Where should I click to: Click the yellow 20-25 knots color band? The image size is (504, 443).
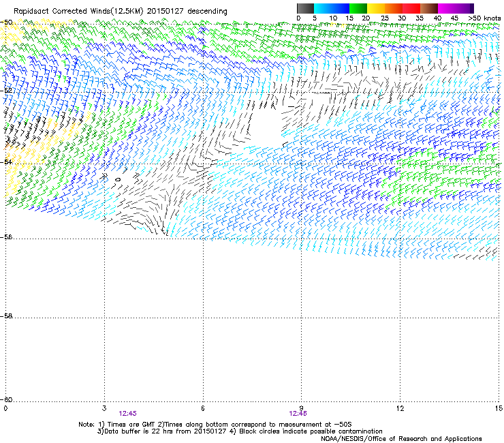click(376, 8)
